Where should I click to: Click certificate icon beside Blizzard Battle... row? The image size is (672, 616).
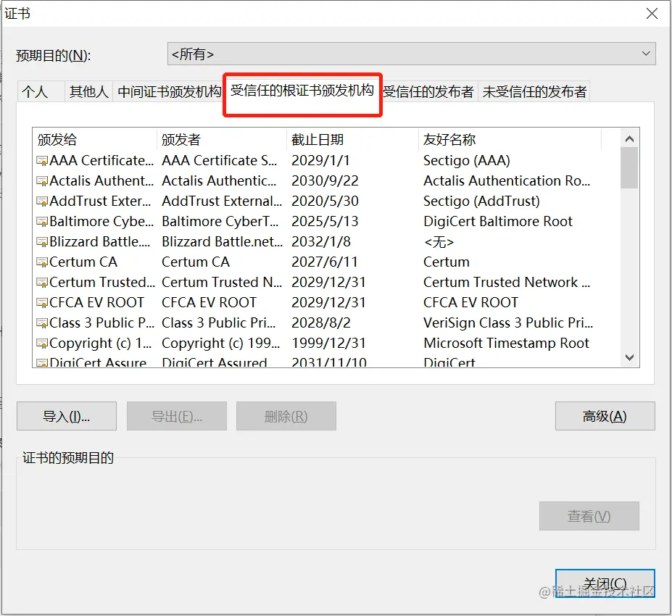coord(41,241)
